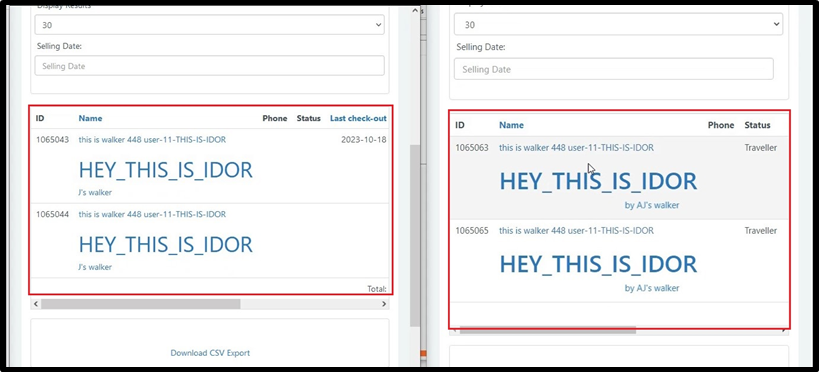Click left arrow of left table scrollbar
The width and height of the screenshot is (819, 372).
pos(36,304)
